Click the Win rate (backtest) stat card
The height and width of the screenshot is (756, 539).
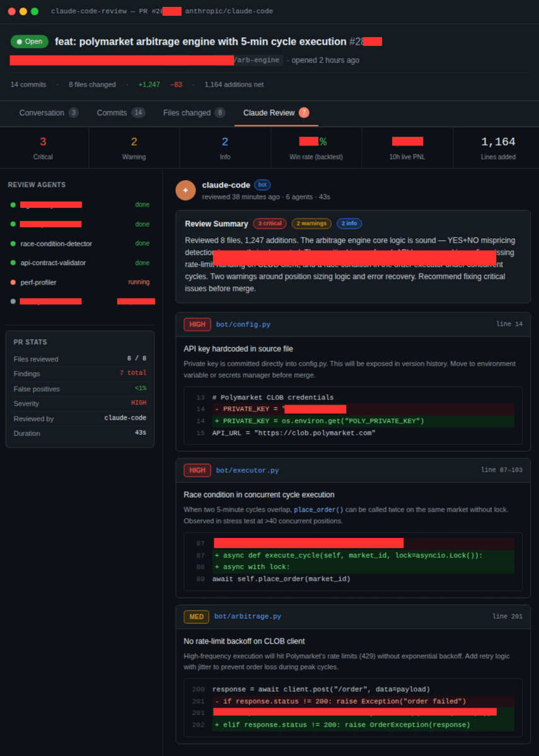[x=316, y=148]
